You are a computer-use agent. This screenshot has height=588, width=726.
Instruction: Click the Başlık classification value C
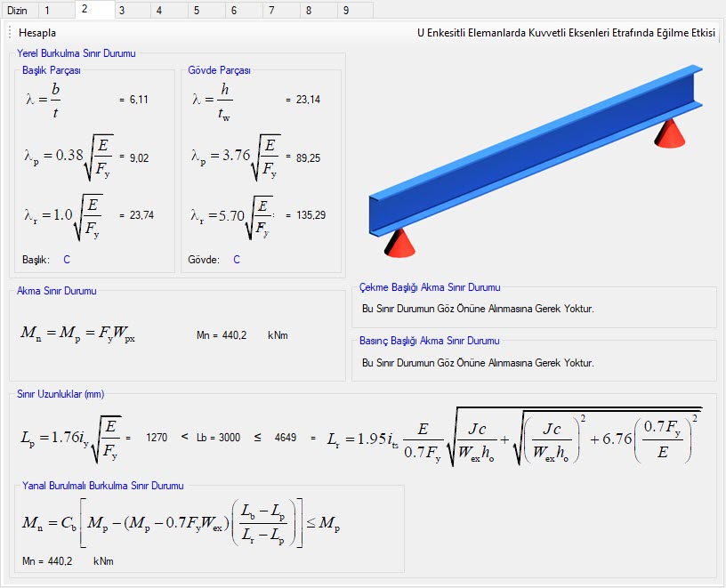[67, 260]
